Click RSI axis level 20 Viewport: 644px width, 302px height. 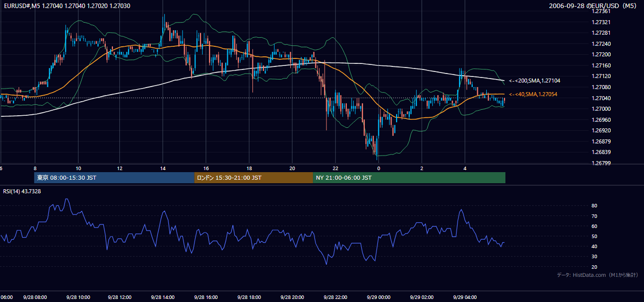[595, 267]
